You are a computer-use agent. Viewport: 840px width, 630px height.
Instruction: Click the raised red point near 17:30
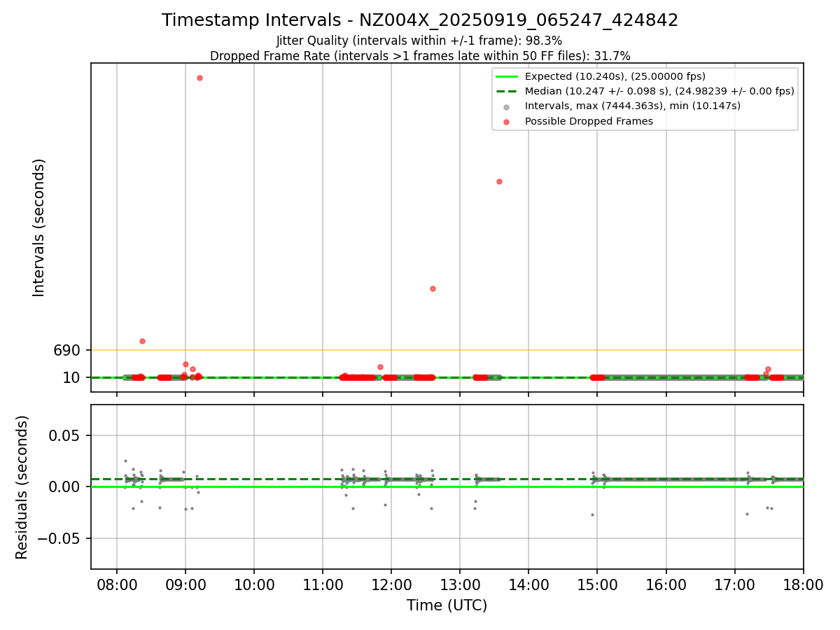click(x=768, y=369)
